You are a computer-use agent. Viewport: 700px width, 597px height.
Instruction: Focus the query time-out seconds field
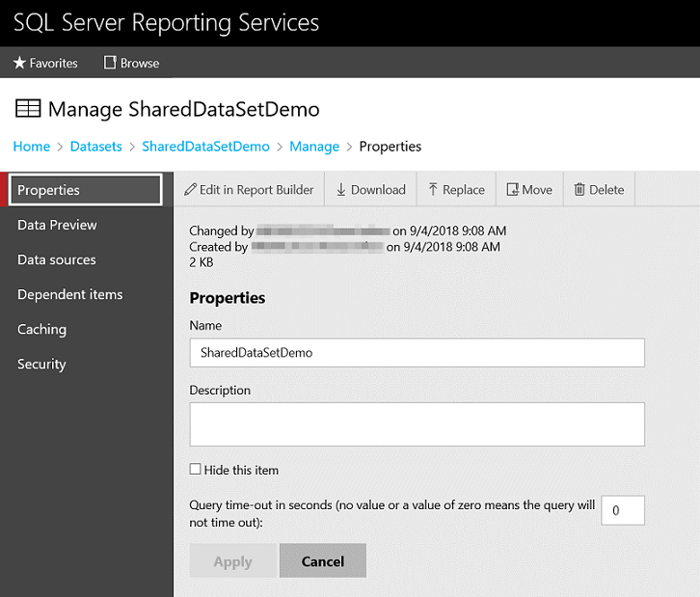622,510
